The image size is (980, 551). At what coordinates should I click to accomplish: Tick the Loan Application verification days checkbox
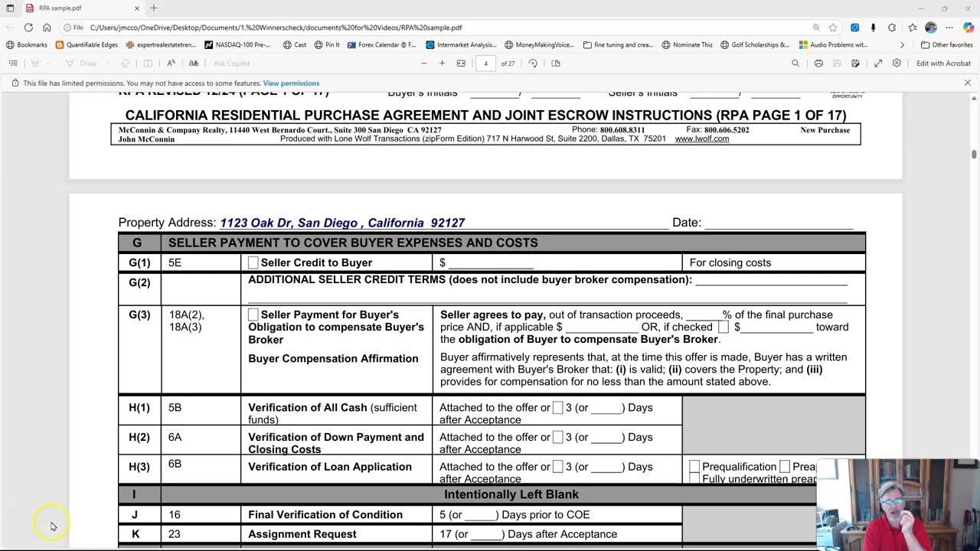click(557, 467)
